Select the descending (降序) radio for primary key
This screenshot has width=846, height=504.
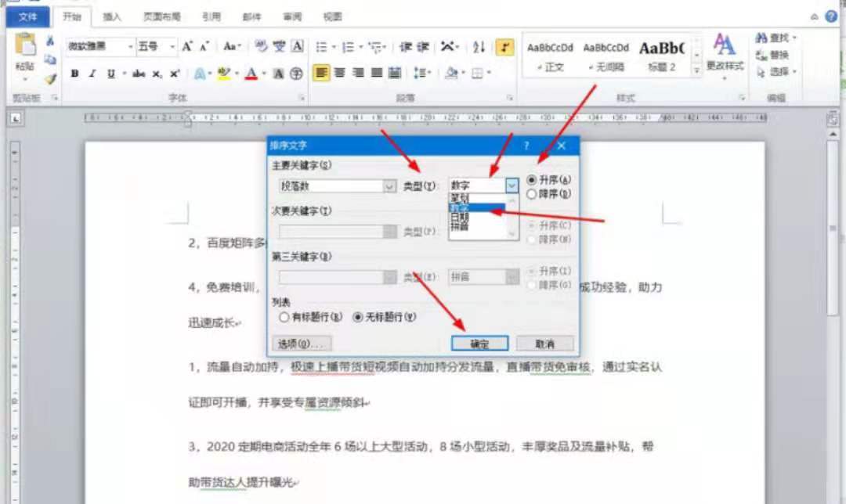pos(533,193)
